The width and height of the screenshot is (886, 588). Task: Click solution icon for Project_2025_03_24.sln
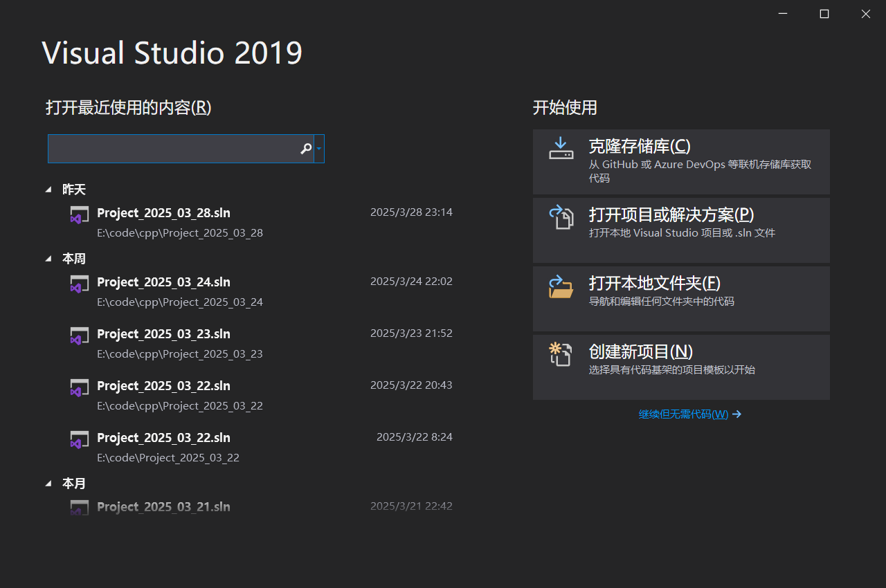(x=79, y=284)
